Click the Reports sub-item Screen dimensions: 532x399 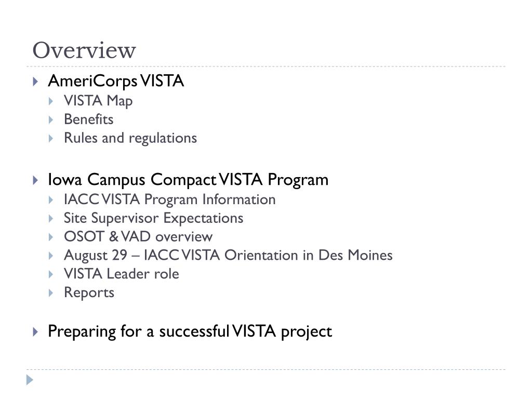pos(89,293)
